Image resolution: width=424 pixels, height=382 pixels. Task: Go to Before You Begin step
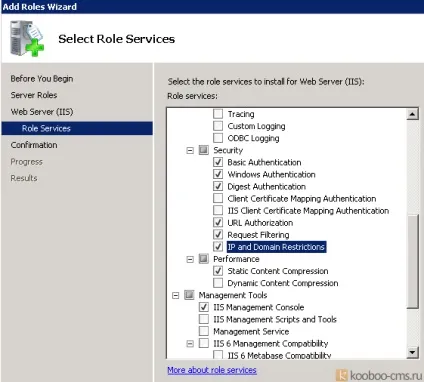pos(42,79)
